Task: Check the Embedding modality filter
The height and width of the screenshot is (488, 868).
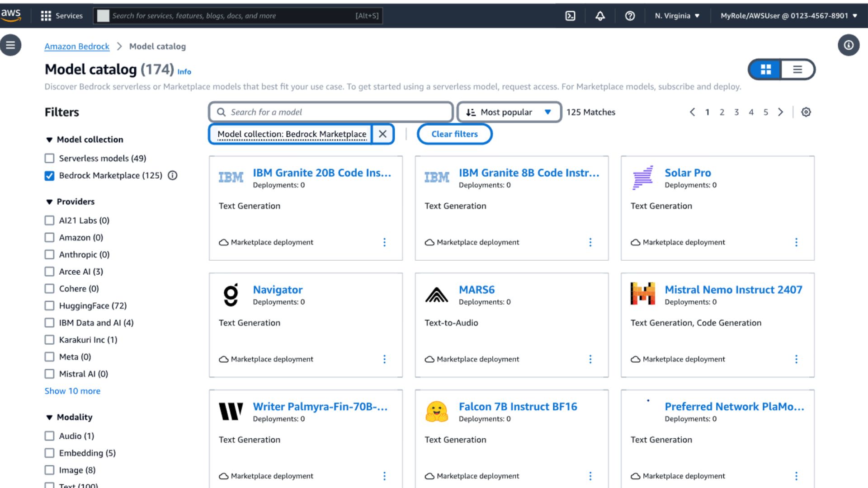Action: click(49, 453)
